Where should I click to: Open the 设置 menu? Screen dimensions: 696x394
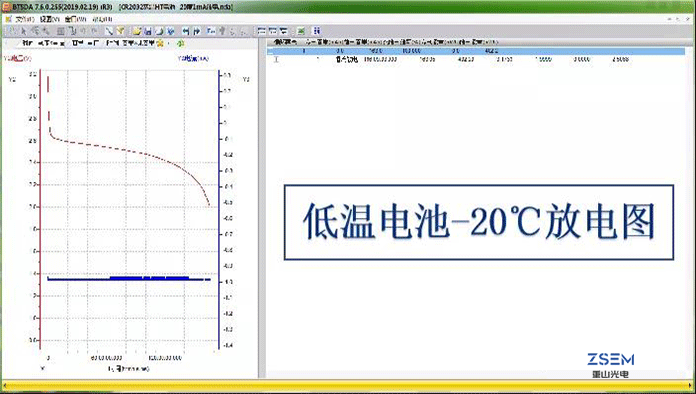pyautogui.click(x=49, y=19)
